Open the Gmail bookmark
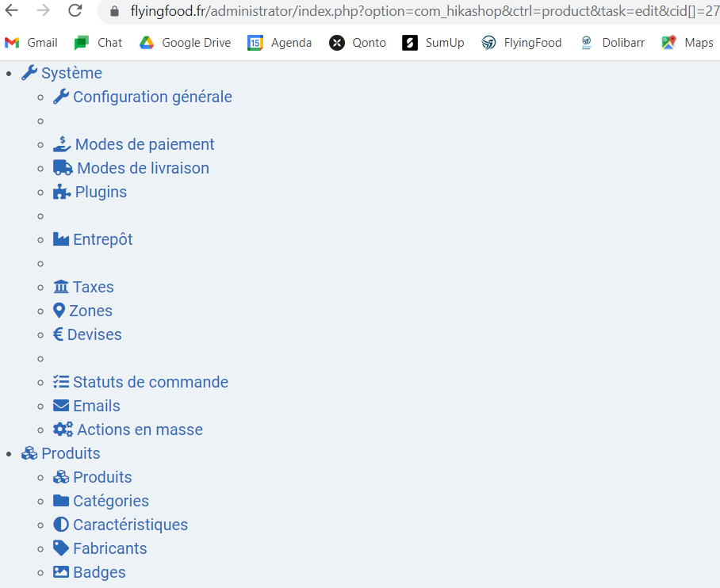This screenshot has height=588, width=720. (31, 43)
